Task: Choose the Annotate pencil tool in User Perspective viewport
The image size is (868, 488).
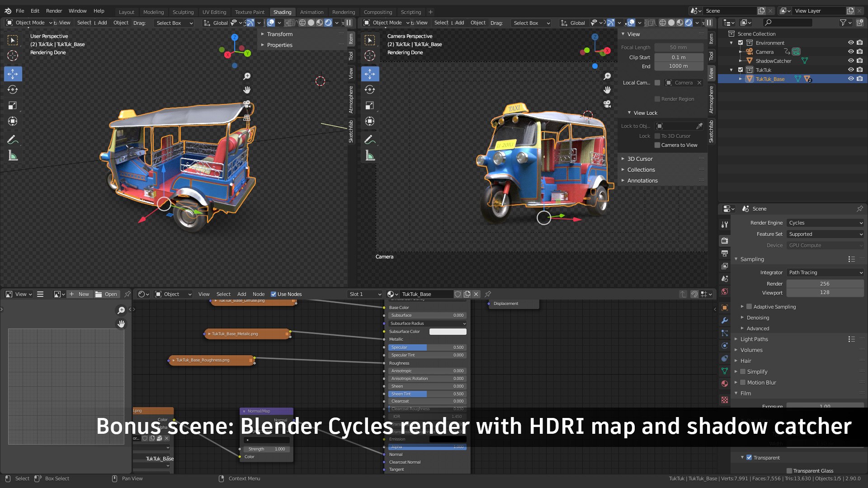Action: click(x=13, y=140)
